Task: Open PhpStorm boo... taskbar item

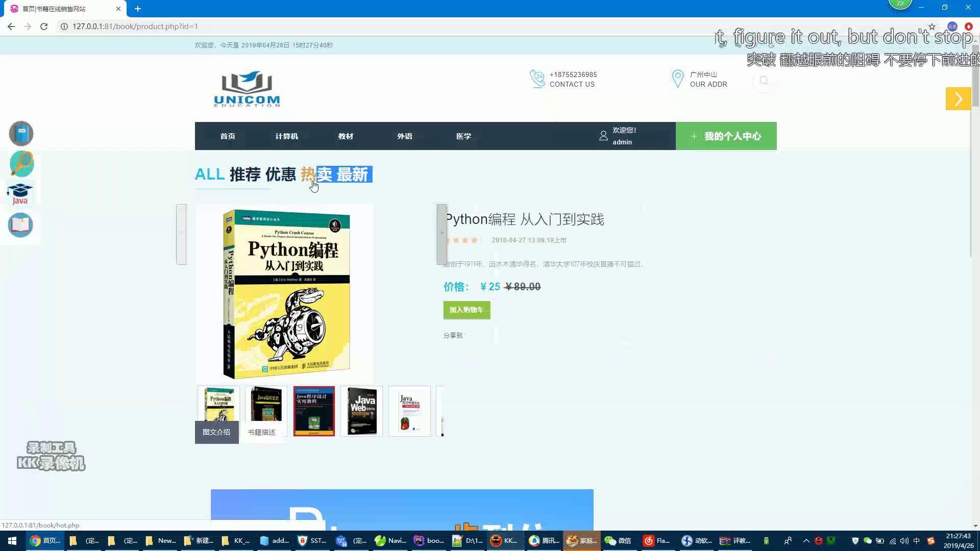Action: coord(429,541)
